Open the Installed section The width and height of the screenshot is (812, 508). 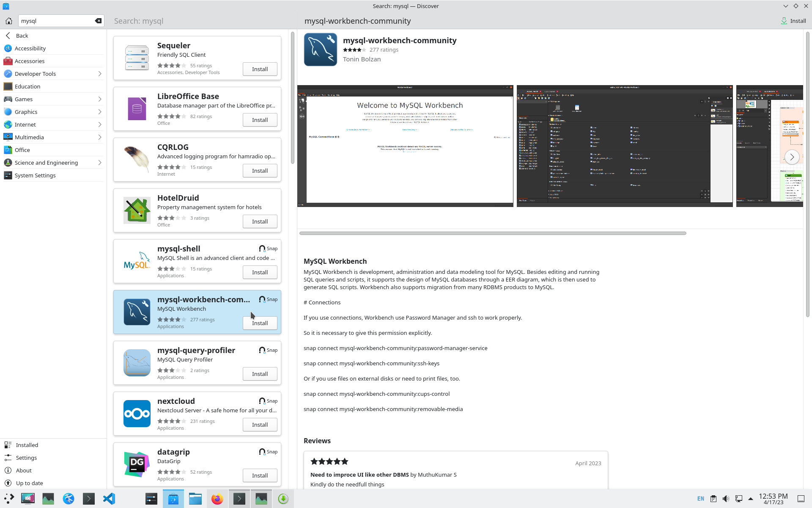pyautogui.click(x=27, y=445)
